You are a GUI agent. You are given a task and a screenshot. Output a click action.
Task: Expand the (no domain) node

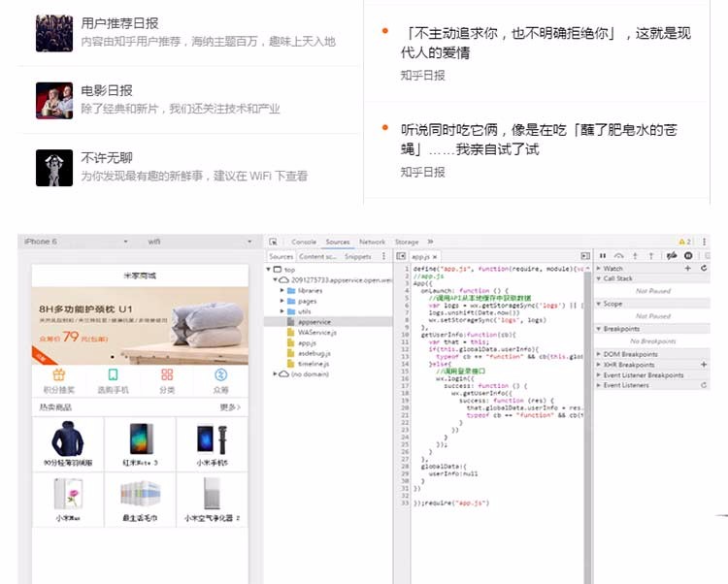pos(276,373)
